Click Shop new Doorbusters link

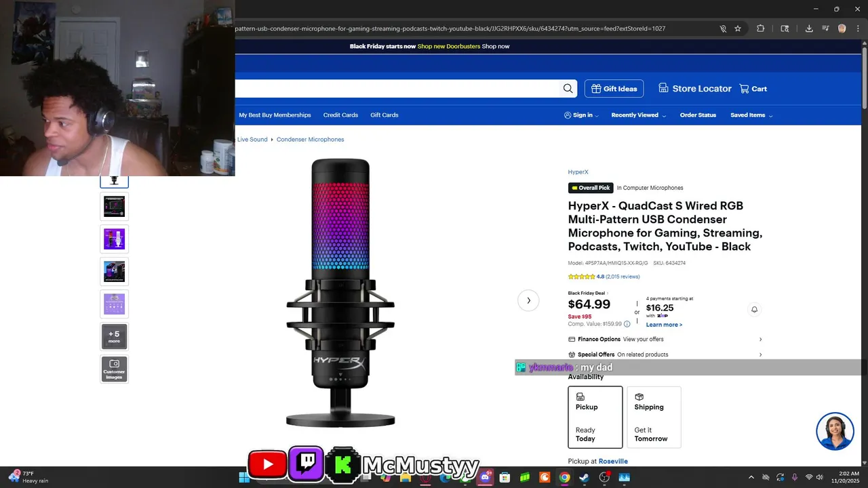click(449, 47)
